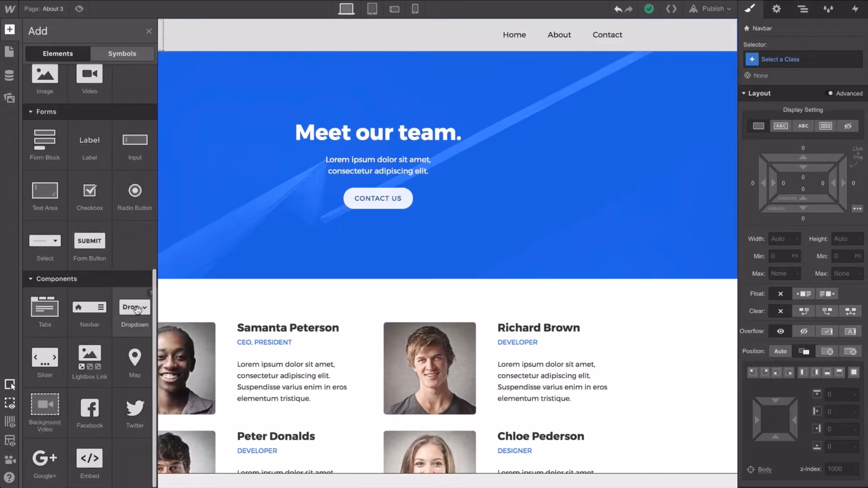This screenshot has width=868, height=488.
Task: Add a Google+ component
Action: (45, 464)
